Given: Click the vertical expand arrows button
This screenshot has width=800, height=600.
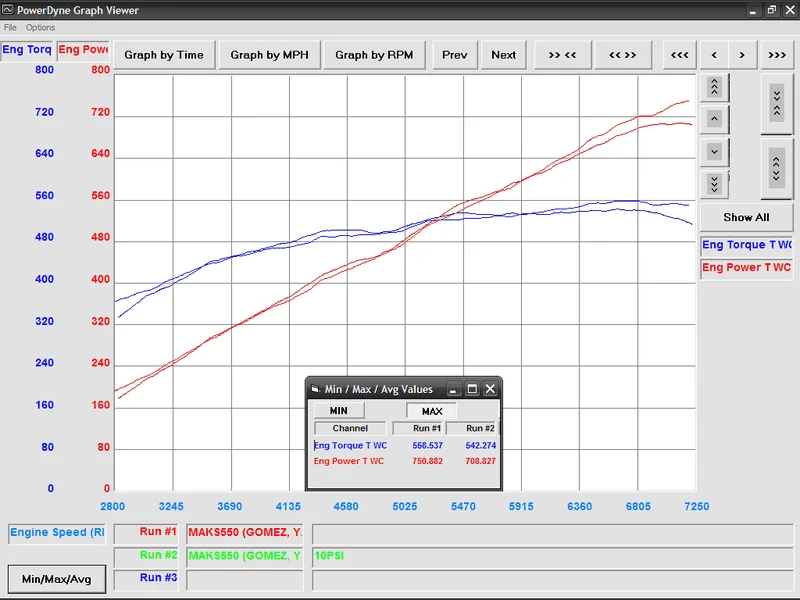Looking at the screenshot, I should tap(777, 168).
